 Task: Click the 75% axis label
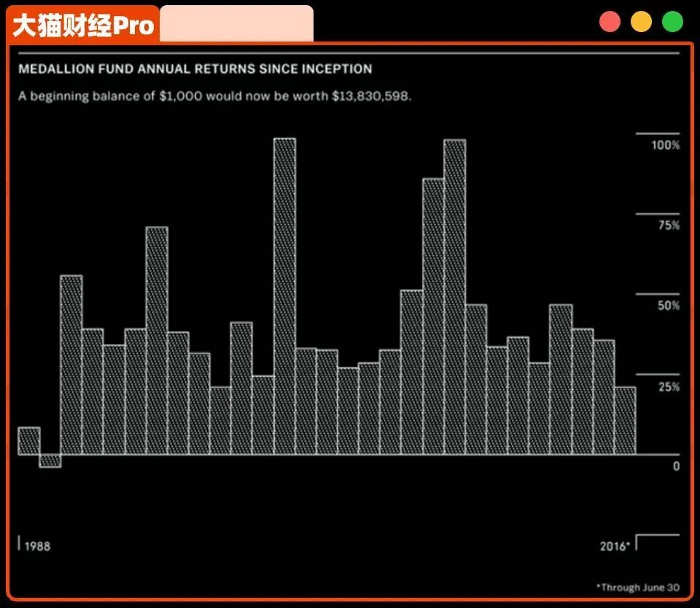pyautogui.click(x=669, y=226)
